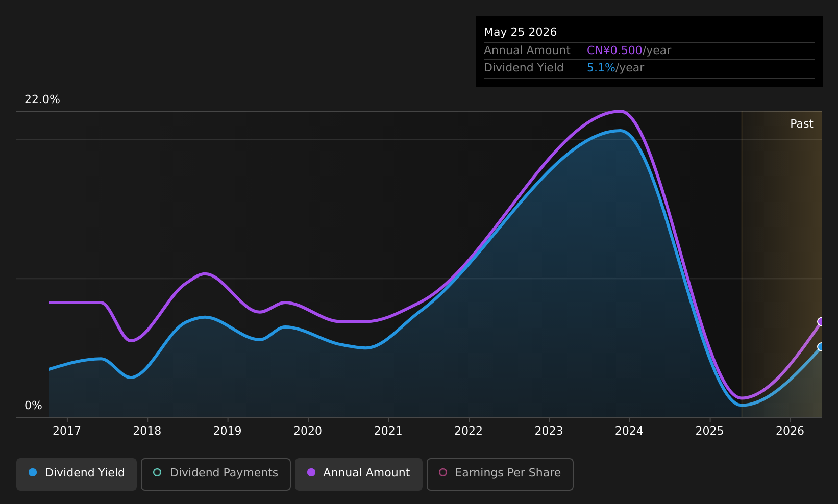Click the 2025 x-axis label
The height and width of the screenshot is (504, 838).
click(710, 431)
